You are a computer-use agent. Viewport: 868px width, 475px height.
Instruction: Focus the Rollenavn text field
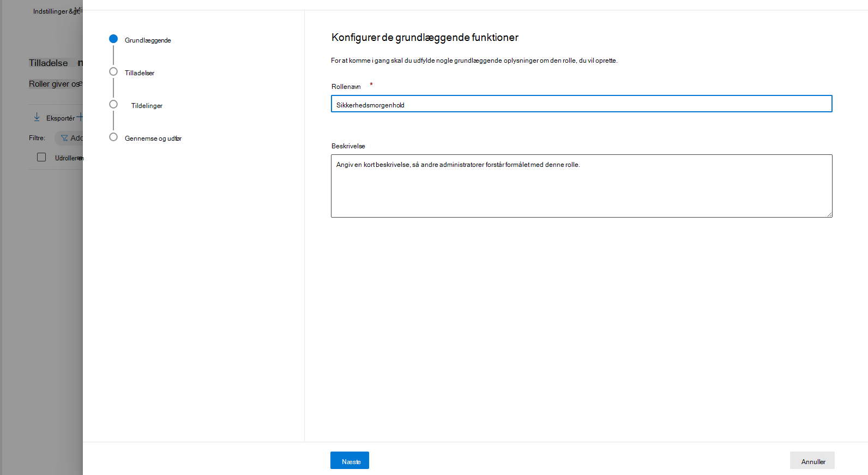tap(582, 104)
